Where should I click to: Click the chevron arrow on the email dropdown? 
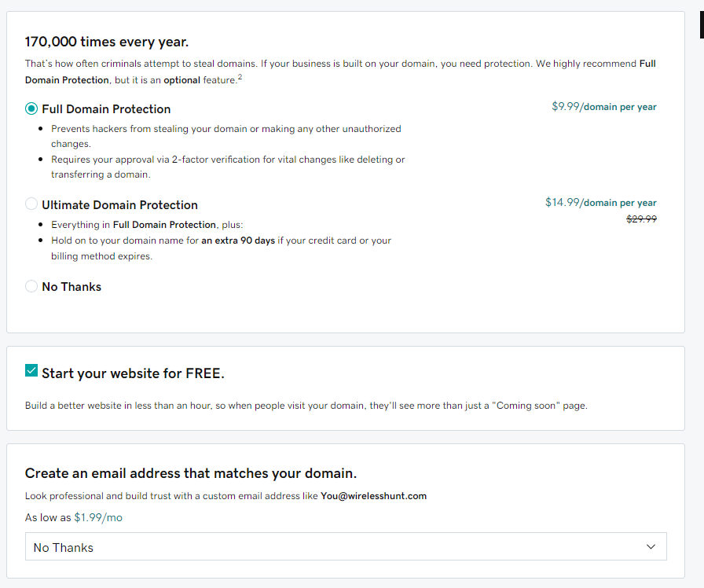pyautogui.click(x=650, y=546)
